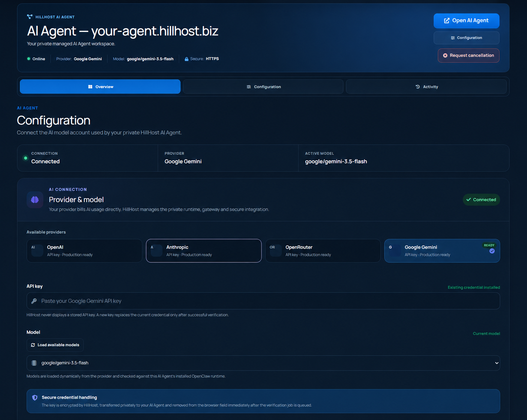Image resolution: width=527 pixels, height=420 pixels.
Task: Switch to the Overview tab
Action: pos(100,87)
